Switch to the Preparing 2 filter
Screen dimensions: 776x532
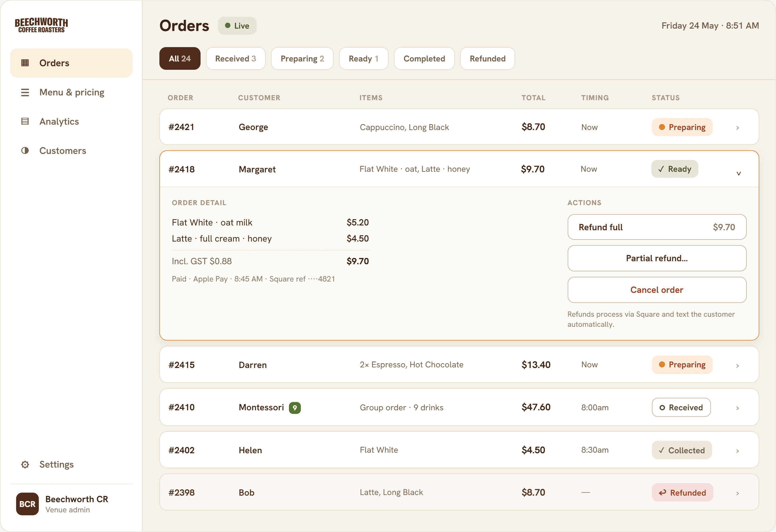coord(302,58)
